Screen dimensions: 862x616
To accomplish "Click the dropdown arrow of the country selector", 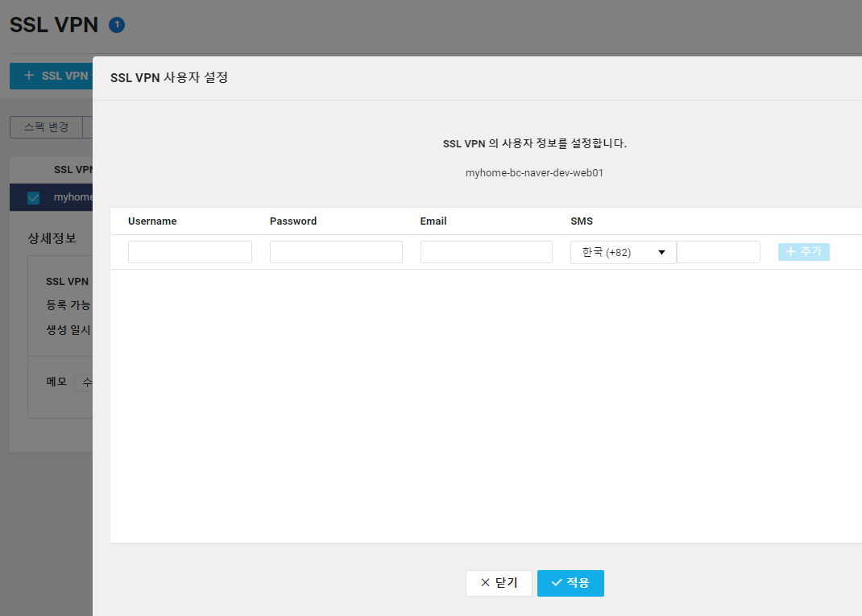I will pos(662,251).
